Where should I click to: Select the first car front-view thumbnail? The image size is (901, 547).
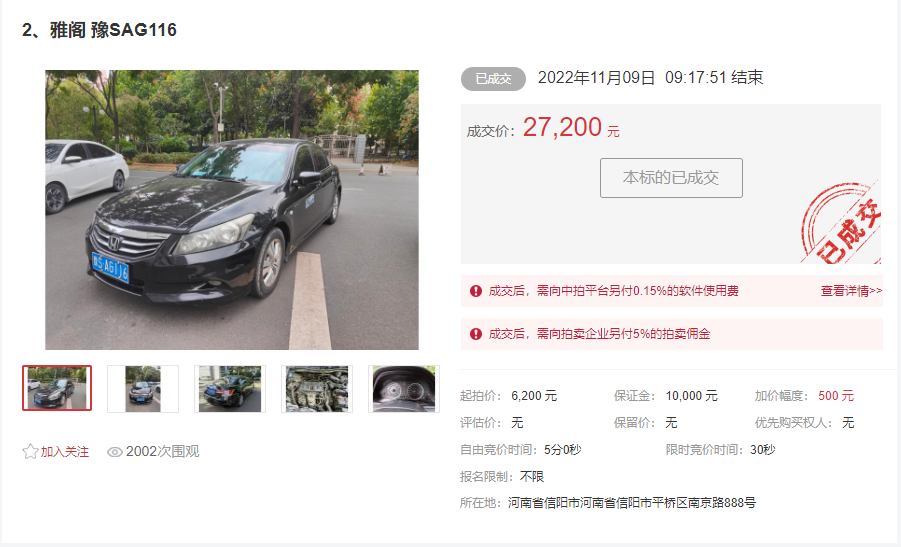57,388
